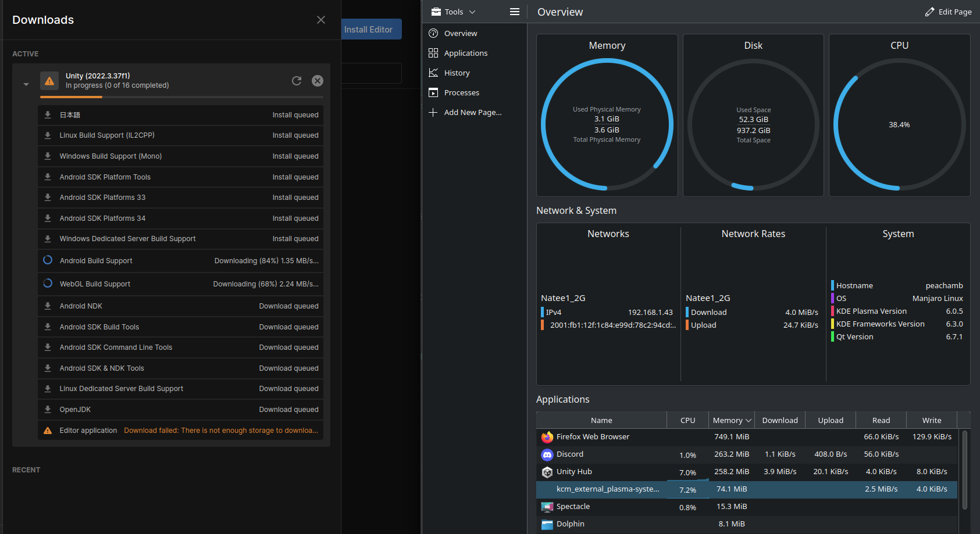The width and height of the screenshot is (980, 534).
Task: Open the Tools dropdown menu
Action: [x=454, y=12]
